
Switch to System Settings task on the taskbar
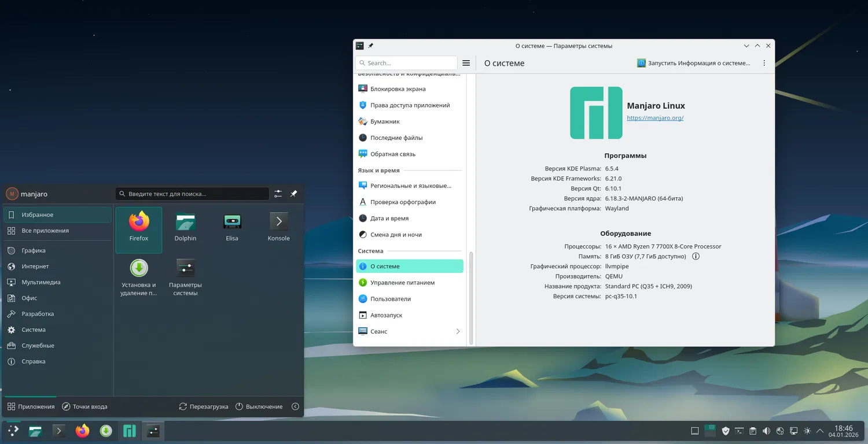click(153, 431)
